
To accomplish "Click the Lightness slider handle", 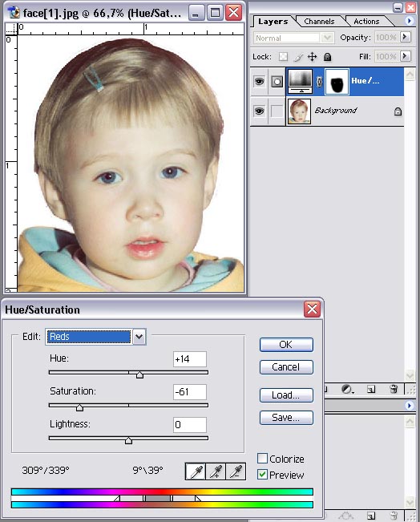I will (x=128, y=440).
